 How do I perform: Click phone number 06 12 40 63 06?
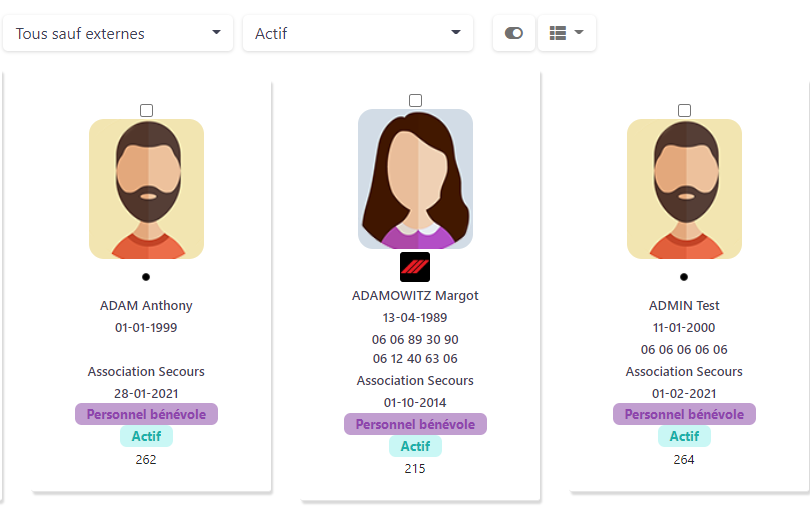point(415,359)
